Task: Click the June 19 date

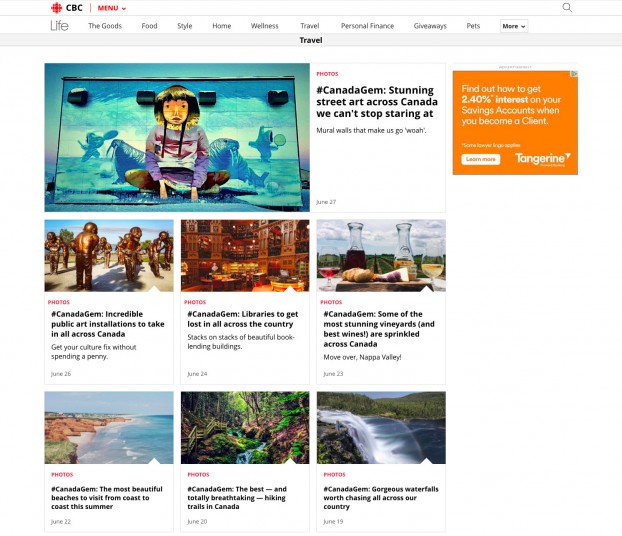Action: (333, 521)
